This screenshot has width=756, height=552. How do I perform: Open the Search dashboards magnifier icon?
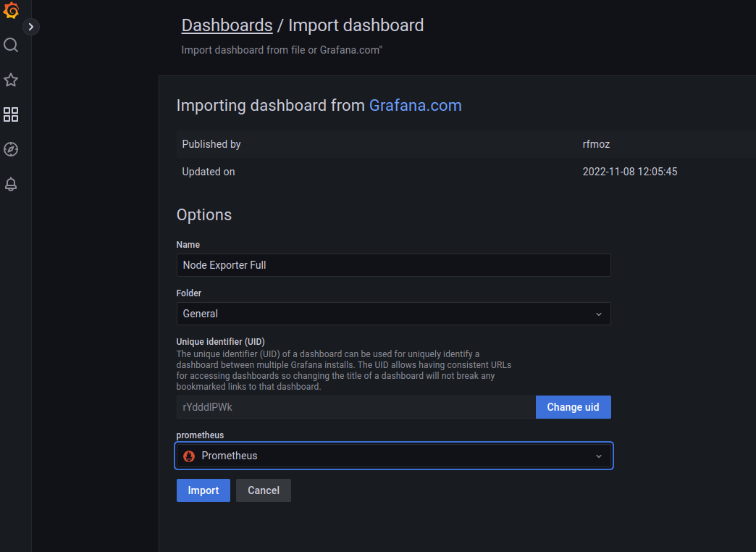[x=11, y=45]
